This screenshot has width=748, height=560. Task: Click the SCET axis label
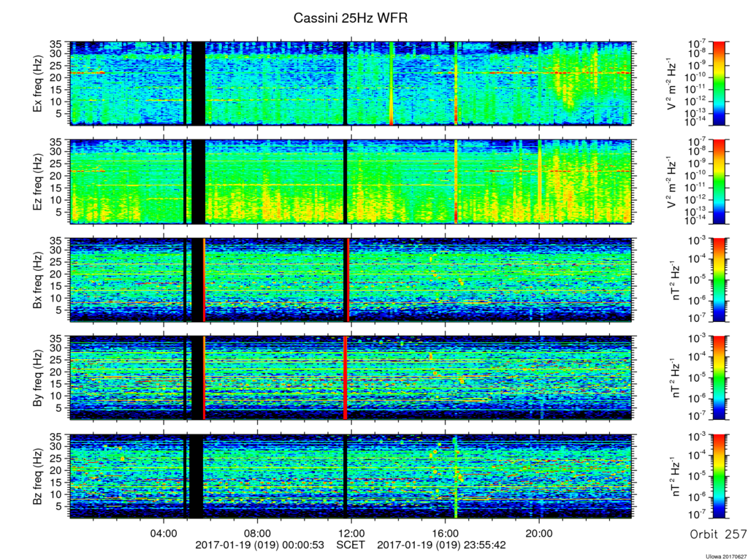351,545
